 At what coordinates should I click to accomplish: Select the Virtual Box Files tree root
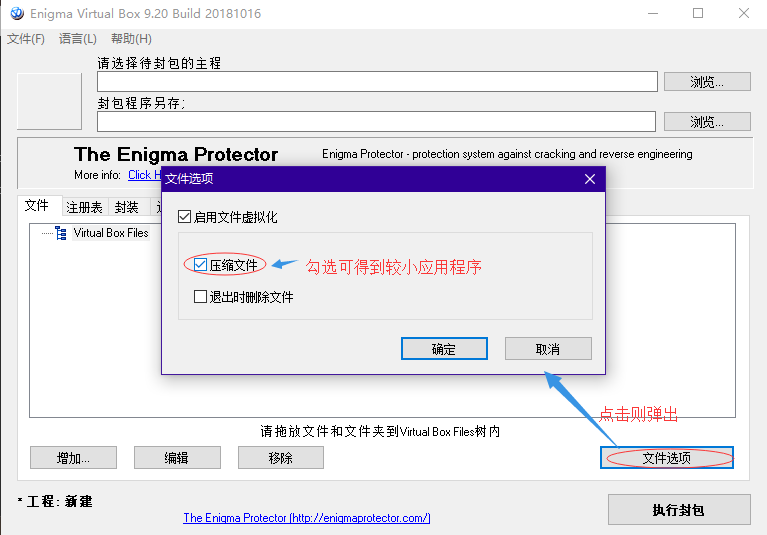click(111, 233)
